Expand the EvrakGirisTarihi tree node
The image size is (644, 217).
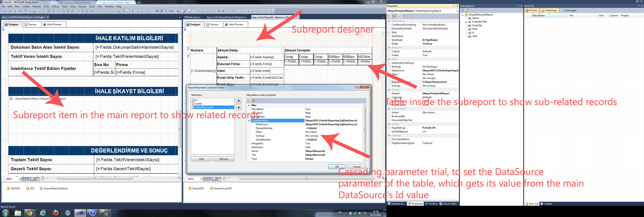click(x=466, y=22)
